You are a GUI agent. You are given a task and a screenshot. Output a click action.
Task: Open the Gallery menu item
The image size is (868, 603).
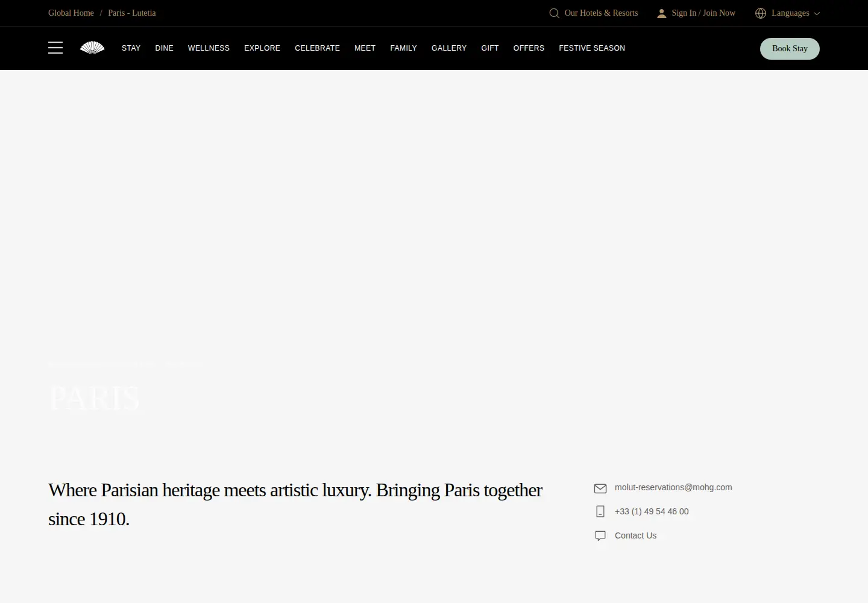[x=449, y=48]
